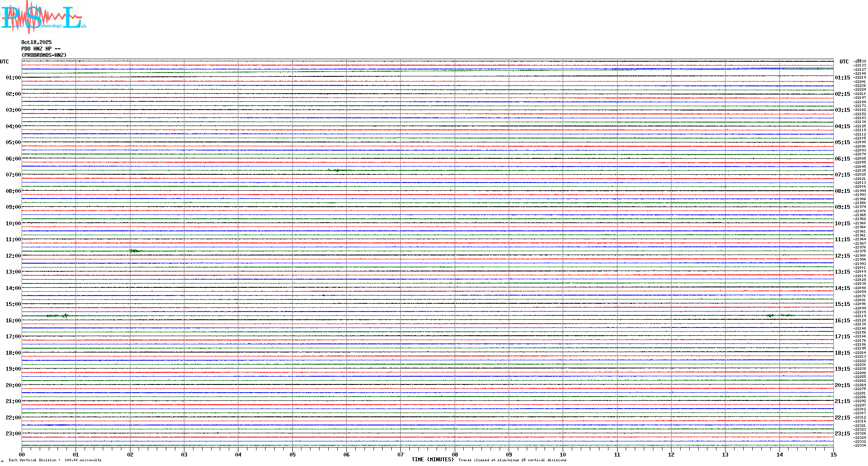Click the (PRODROMOS-HNZ) station name
The image size is (868, 466).
point(44,55)
